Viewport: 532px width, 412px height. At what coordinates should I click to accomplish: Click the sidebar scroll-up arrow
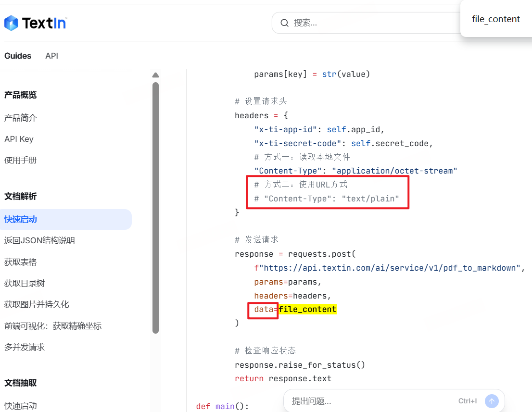156,75
